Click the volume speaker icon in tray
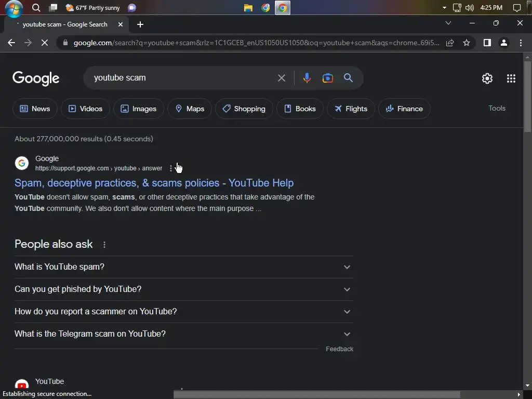This screenshot has width=532, height=399. click(x=470, y=7)
